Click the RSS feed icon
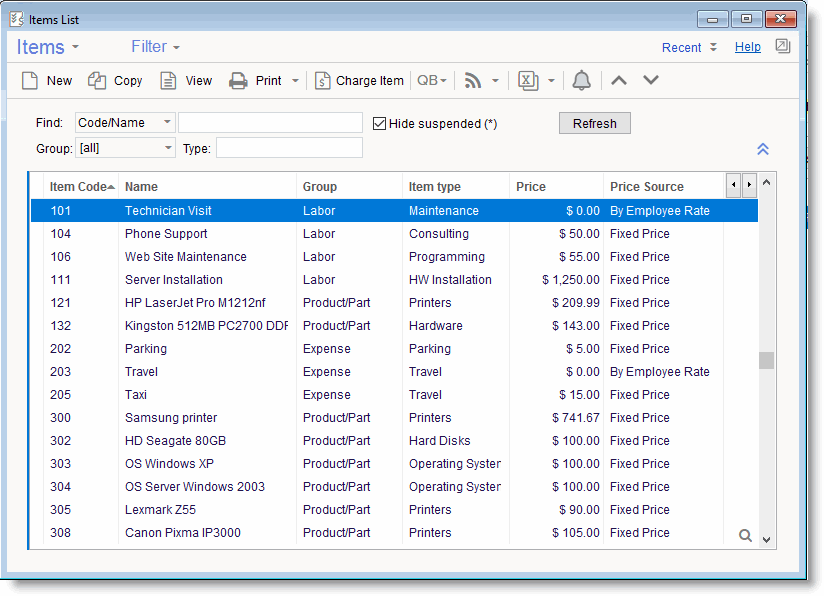Image resolution: width=824 pixels, height=596 pixels. click(x=473, y=81)
